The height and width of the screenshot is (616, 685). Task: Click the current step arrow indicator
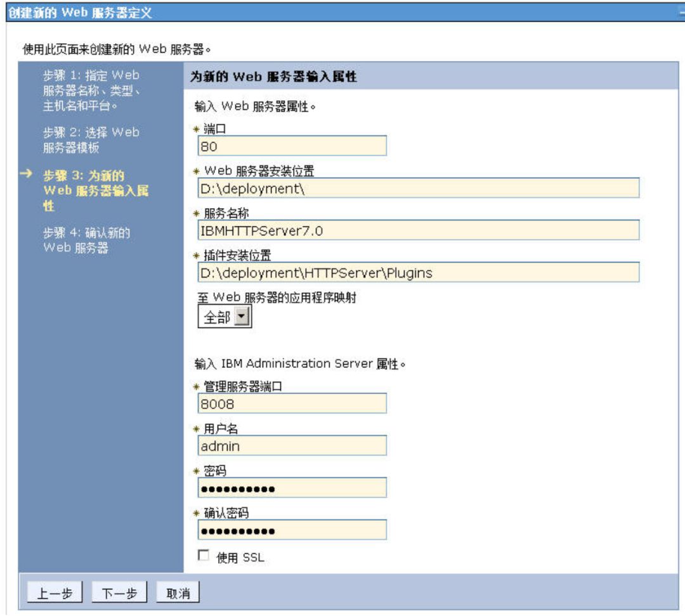click(x=26, y=174)
